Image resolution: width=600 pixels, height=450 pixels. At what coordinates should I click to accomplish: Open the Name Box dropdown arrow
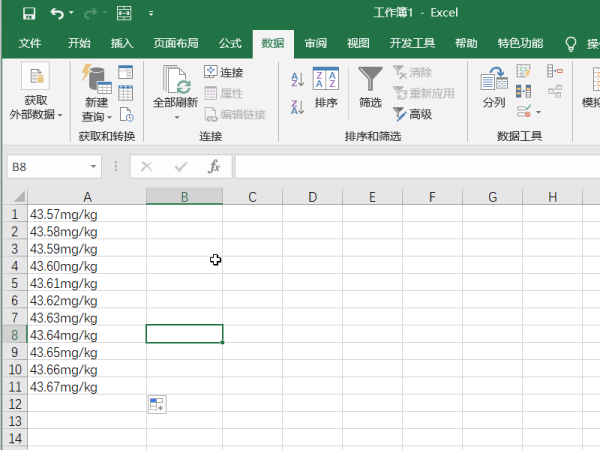(94, 167)
